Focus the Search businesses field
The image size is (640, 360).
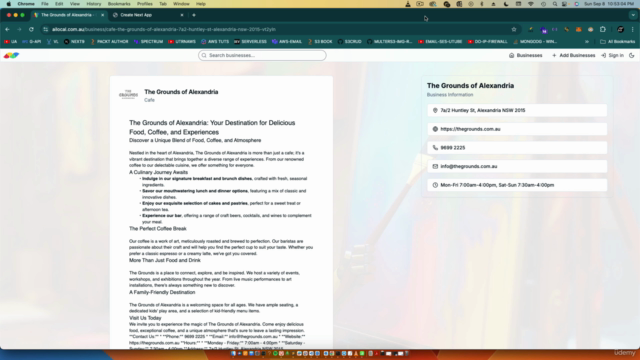[262, 56]
